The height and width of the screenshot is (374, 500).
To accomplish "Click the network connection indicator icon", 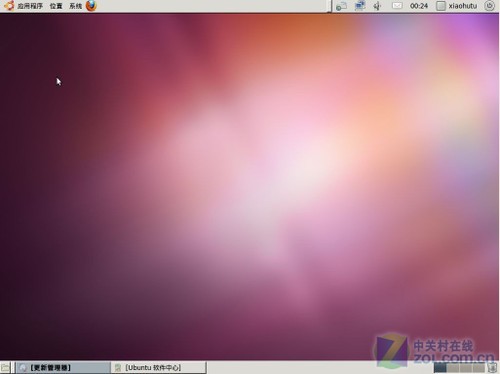I will coord(360,6).
